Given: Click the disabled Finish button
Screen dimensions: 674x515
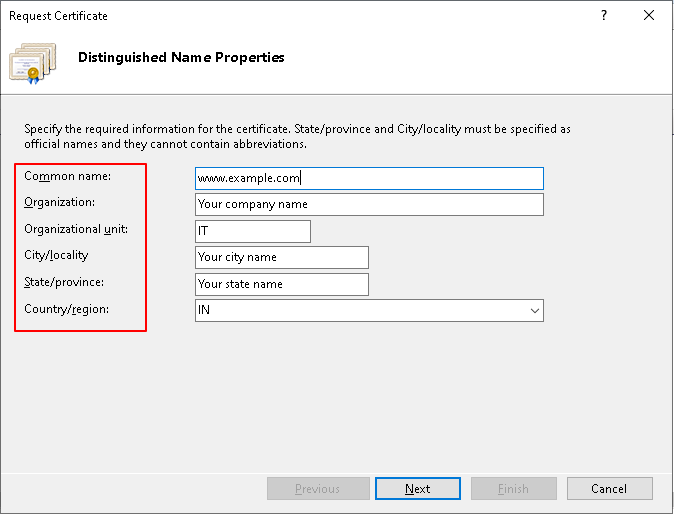Looking at the screenshot, I should click(x=513, y=489).
